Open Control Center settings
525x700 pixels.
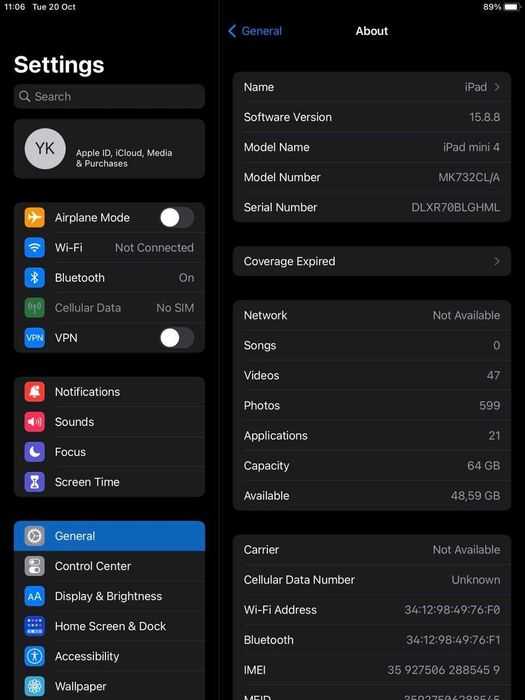pos(109,566)
